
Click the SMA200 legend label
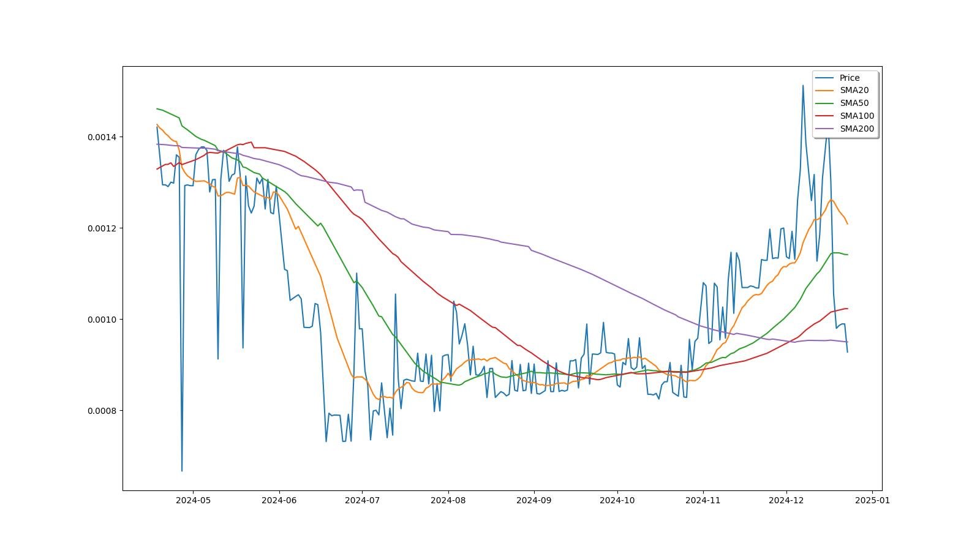pos(857,129)
